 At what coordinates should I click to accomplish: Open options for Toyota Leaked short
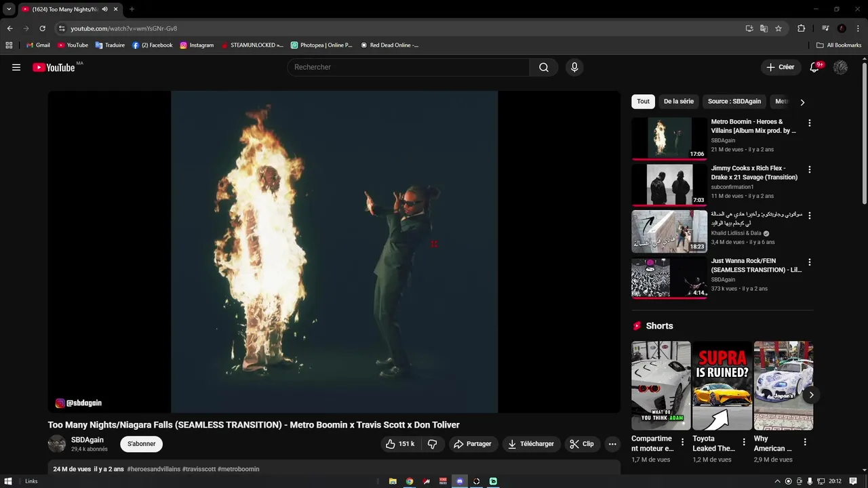click(744, 442)
